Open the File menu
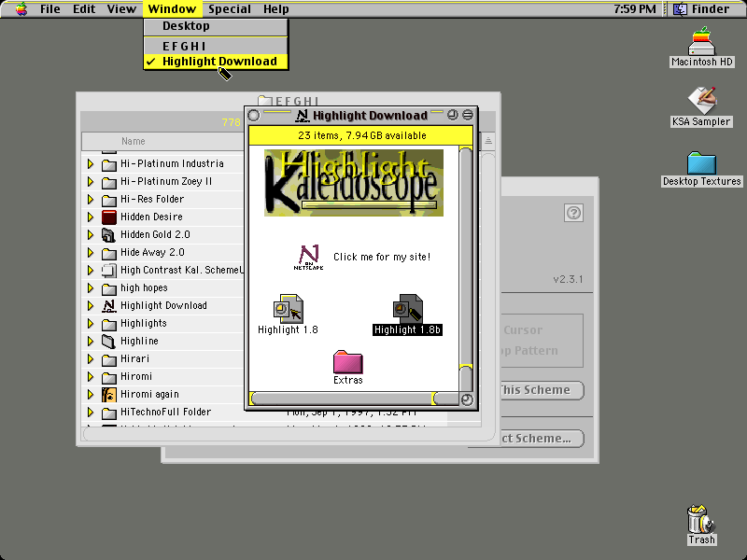The width and height of the screenshot is (747, 560). (50, 9)
